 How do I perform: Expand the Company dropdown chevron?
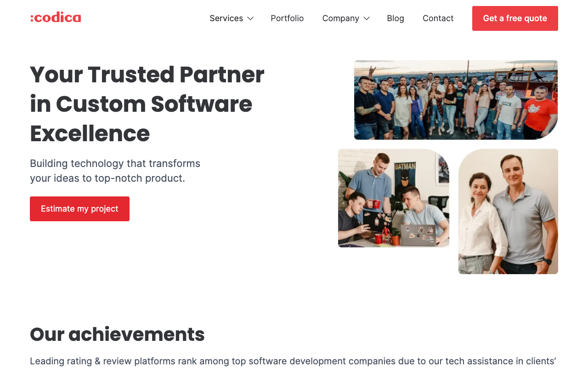coord(367,18)
